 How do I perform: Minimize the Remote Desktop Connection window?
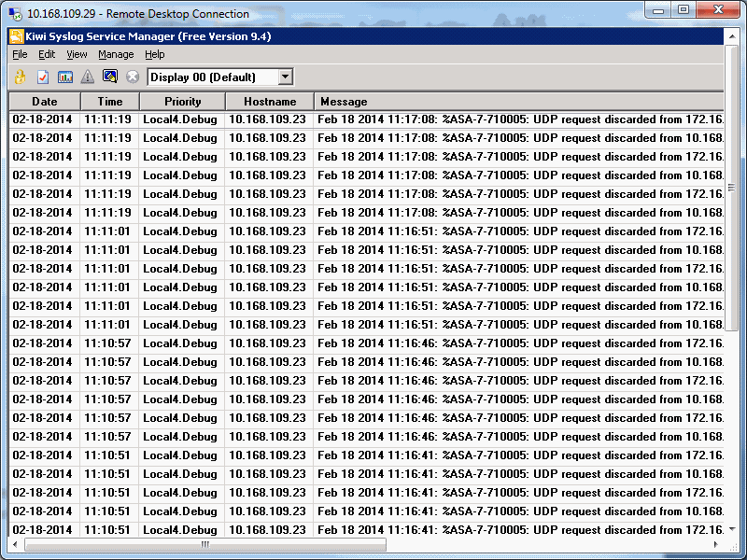658,10
